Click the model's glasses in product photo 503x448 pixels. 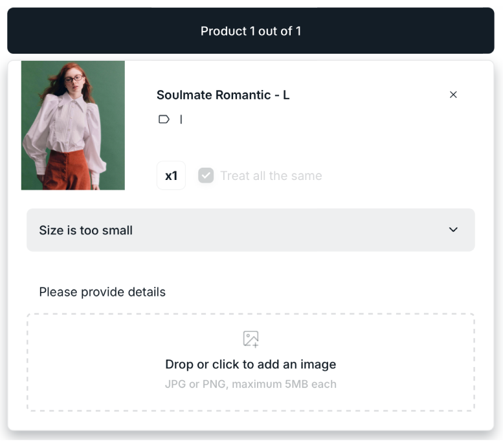tap(76, 78)
